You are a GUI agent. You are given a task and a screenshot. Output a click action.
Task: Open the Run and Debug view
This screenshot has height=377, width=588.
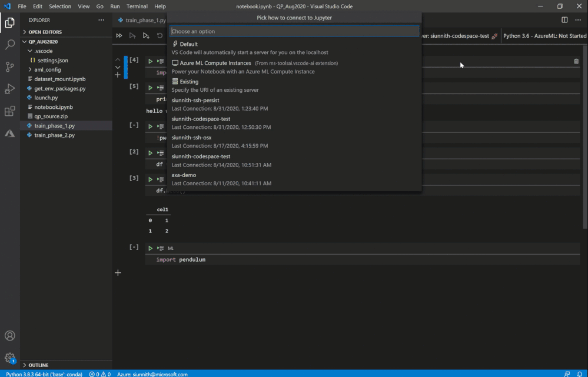[10, 89]
